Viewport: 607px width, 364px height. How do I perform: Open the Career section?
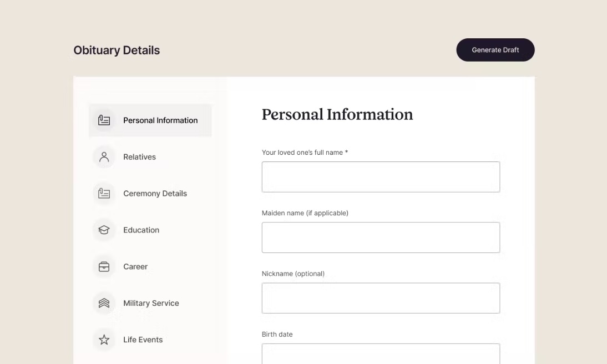click(135, 267)
